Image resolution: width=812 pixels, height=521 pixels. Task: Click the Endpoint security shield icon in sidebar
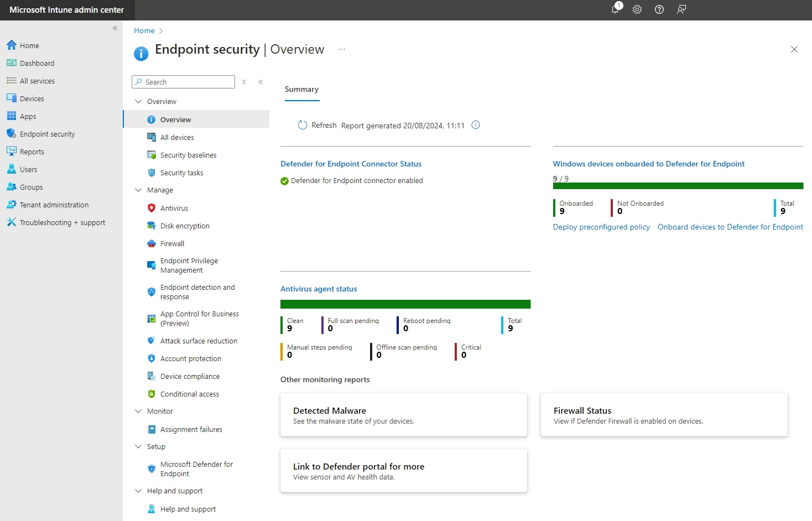[12, 134]
